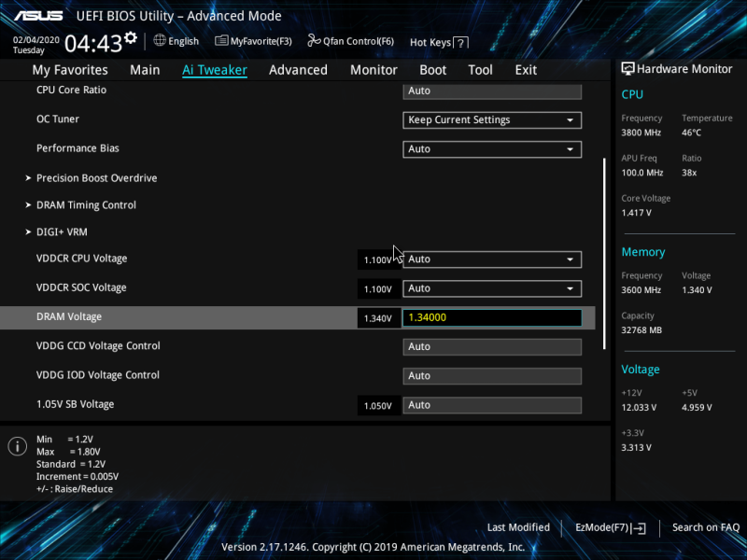Viewport: 747px width, 560px height.
Task: Click Last Modified
Action: tap(518, 527)
